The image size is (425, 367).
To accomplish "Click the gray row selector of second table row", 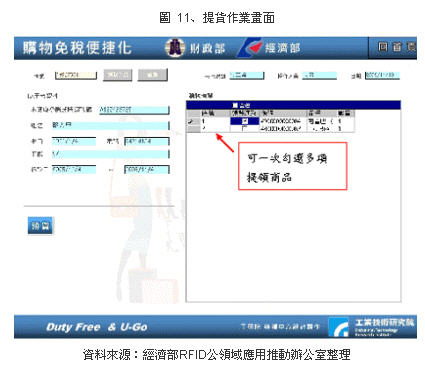I will [193, 128].
